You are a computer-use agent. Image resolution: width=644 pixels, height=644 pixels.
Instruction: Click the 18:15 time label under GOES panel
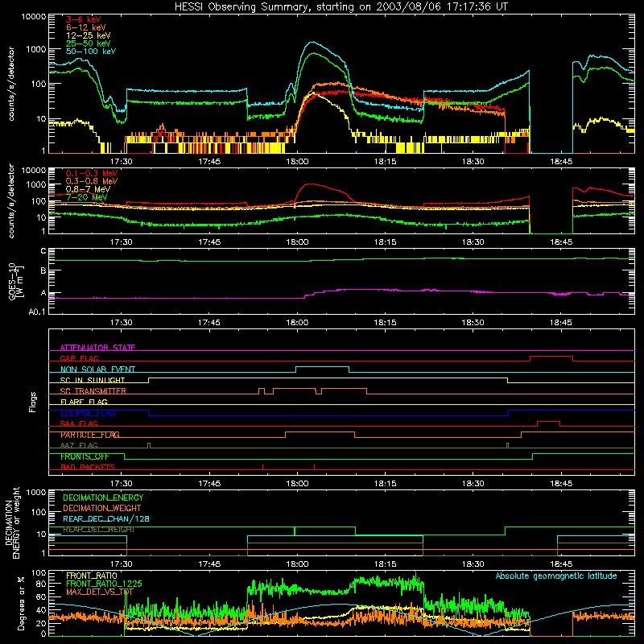386,323
